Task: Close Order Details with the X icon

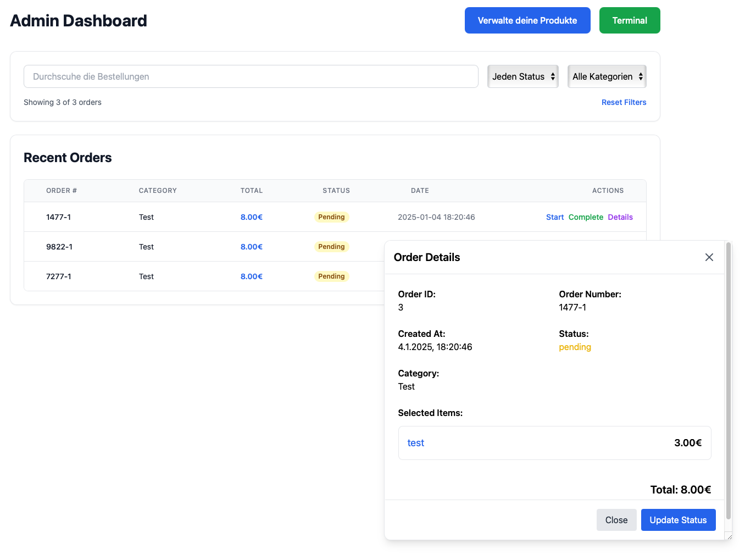Action: point(709,257)
